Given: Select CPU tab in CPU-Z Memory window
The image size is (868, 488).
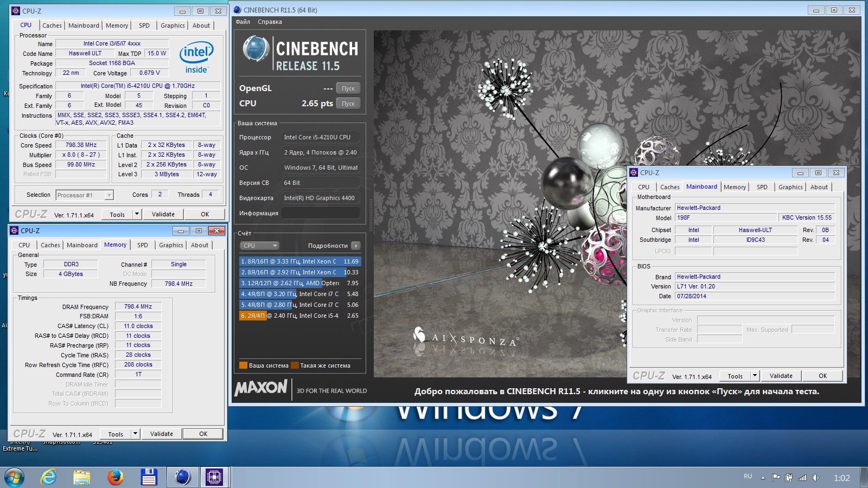Looking at the screenshot, I should click(24, 245).
